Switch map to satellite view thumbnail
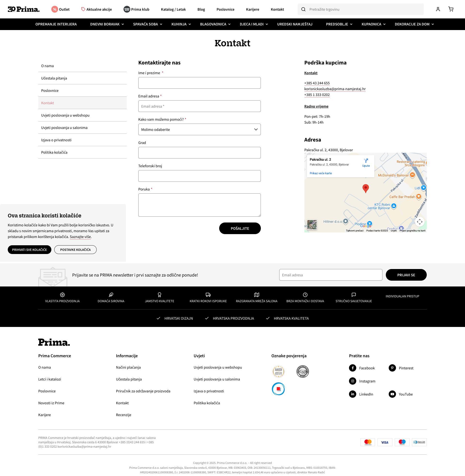Viewport: 465px width, 476px height. (x=312, y=225)
